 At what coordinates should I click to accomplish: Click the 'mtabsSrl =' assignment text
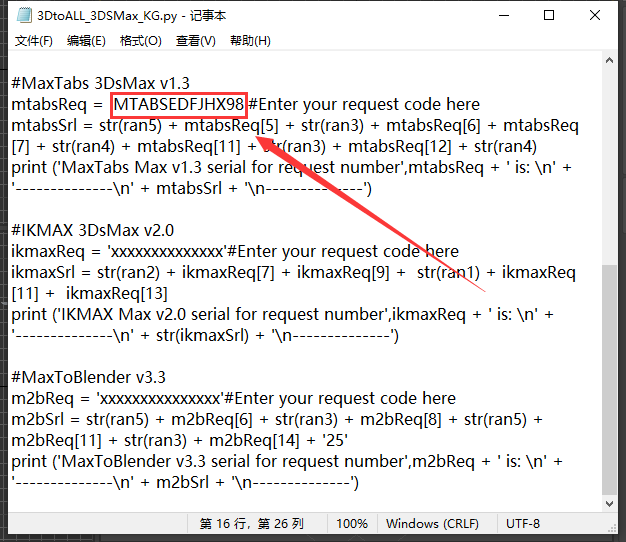(x=52, y=126)
